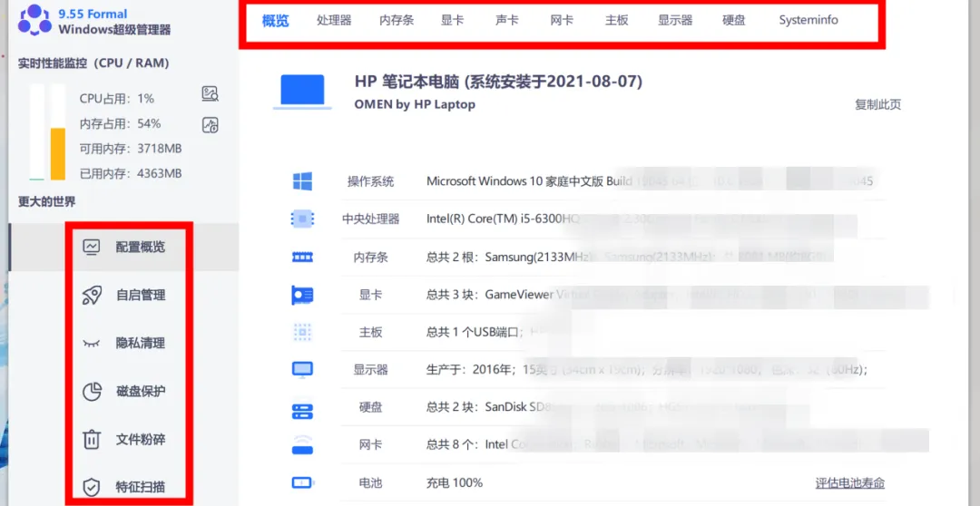Image resolution: width=980 pixels, height=506 pixels.
Task: Open 自启管理 in the sidebar
Action: 141,295
